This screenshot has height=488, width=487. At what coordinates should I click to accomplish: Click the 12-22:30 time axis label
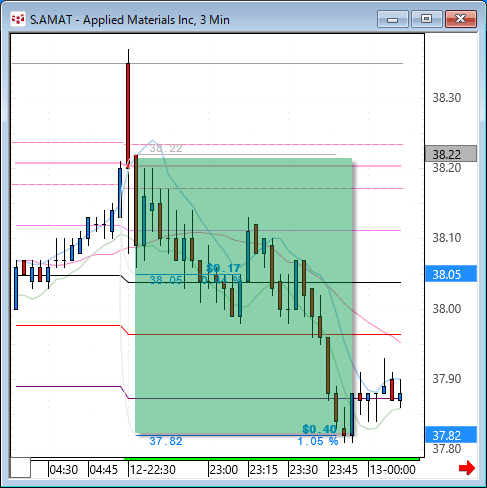[153, 470]
